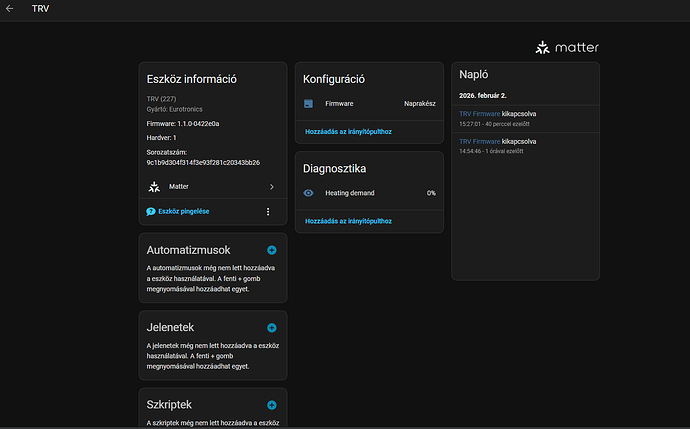Add a new script with Szkriptek plus icon
Image resolution: width=690 pixels, height=429 pixels.
271,405
